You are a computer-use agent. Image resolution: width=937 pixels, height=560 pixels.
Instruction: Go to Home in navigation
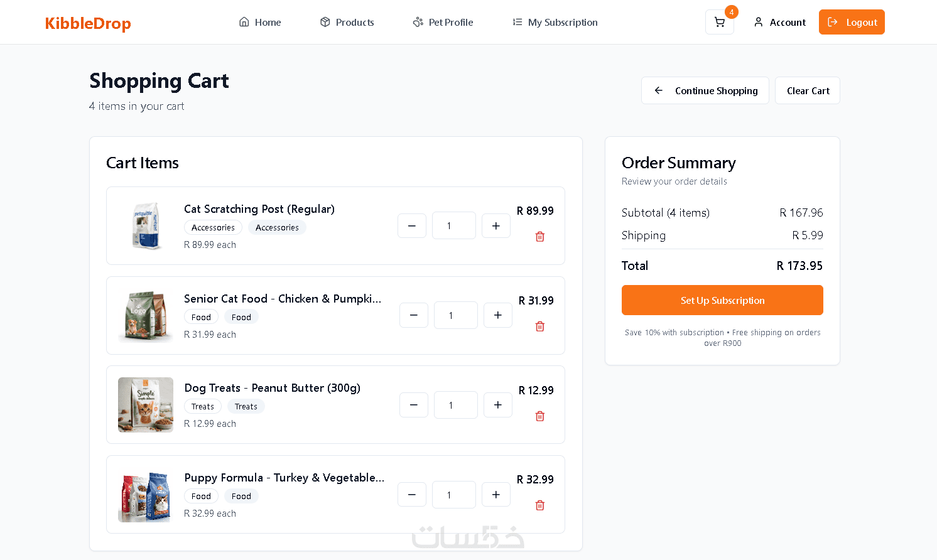coord(261,23)
